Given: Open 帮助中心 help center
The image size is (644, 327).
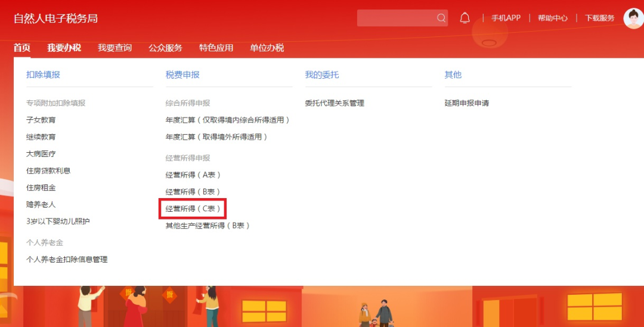Looking at the screenshot, I should pyautogui.click(x=552, y=18).
